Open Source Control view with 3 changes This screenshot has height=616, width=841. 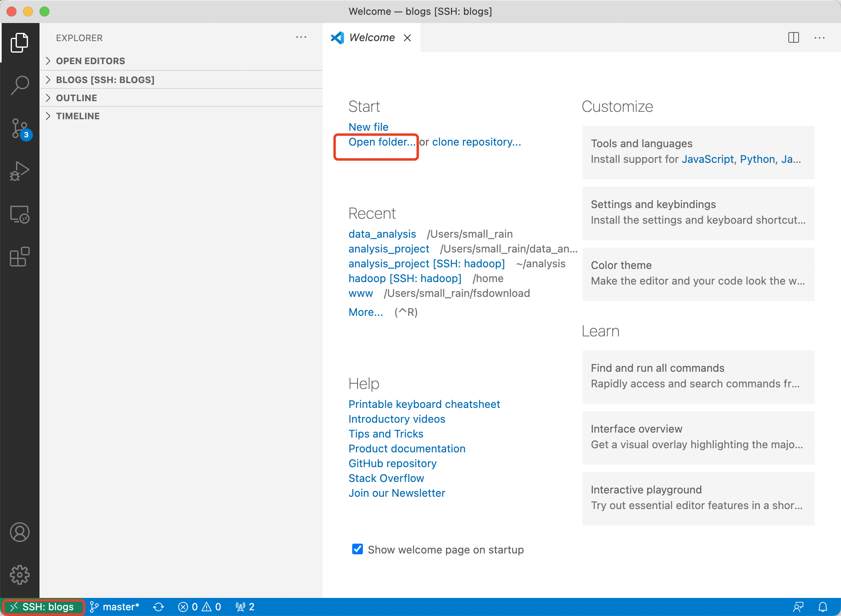19,129
